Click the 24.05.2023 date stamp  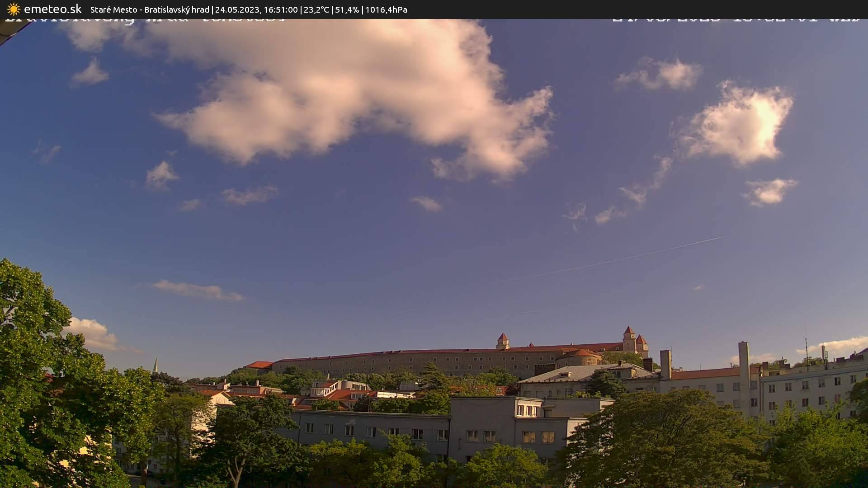(237, 9)
